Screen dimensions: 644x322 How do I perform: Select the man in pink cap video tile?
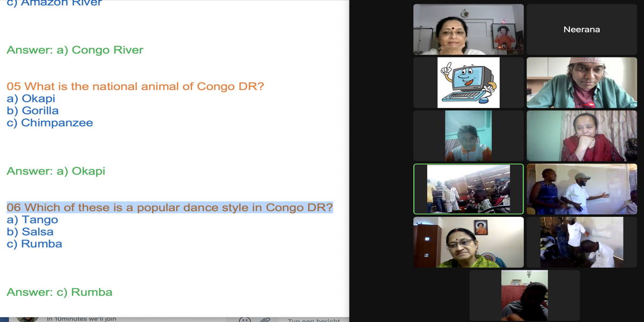point(582,83)
